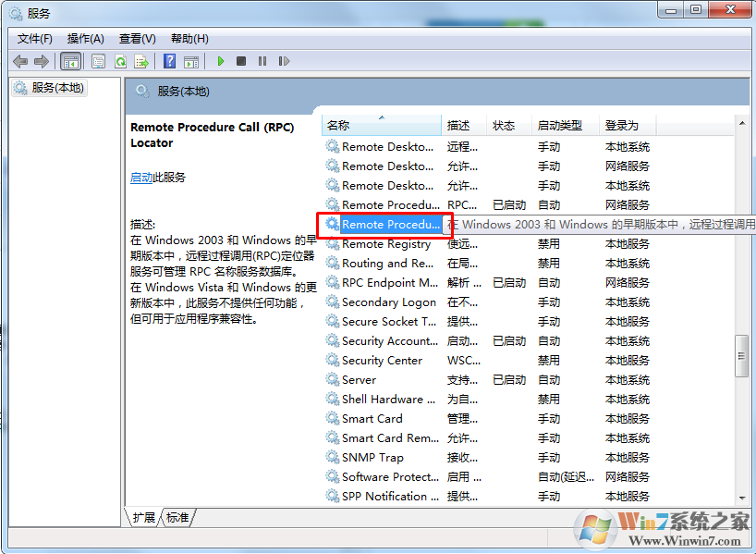Click the gear icon beside Secondary Logon
Screen dimensions: 756x554
[x=332, y=302]
